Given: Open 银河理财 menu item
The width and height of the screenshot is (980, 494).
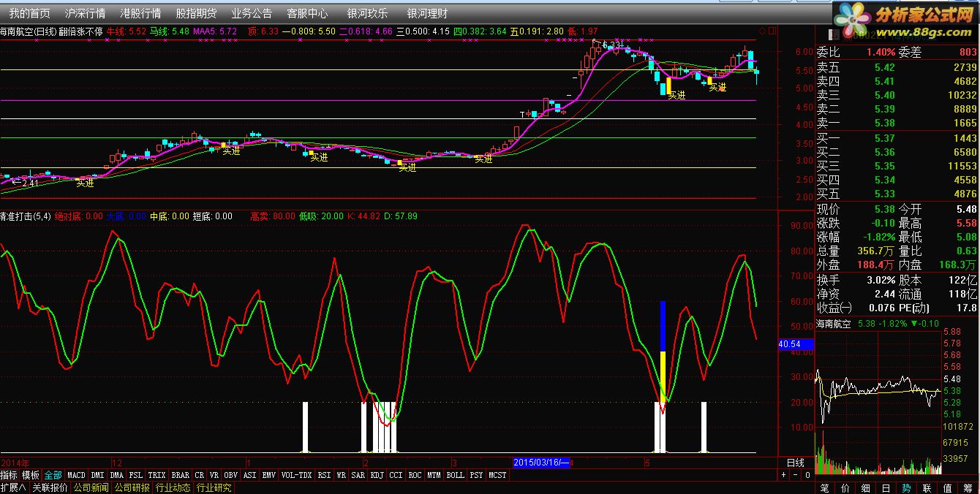Looking at the screenshot, I should click(x=428, y=13).
